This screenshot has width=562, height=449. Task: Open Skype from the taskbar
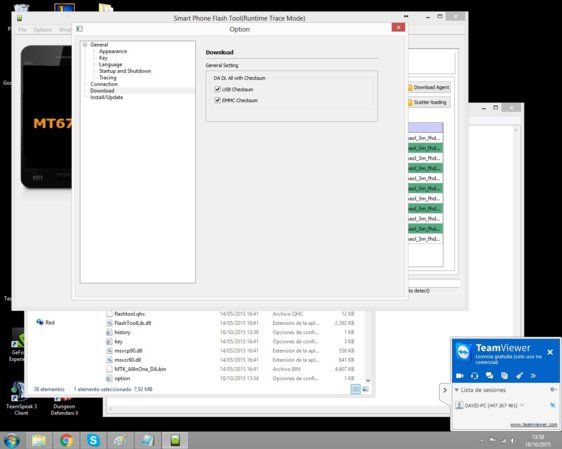click(93, 440)
